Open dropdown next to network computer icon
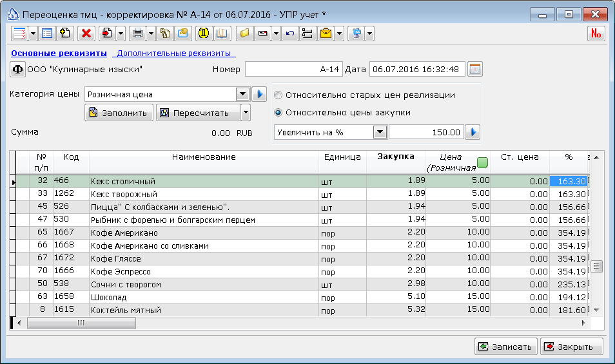Viewport: 615px width, 364px height. coord(369,34)
